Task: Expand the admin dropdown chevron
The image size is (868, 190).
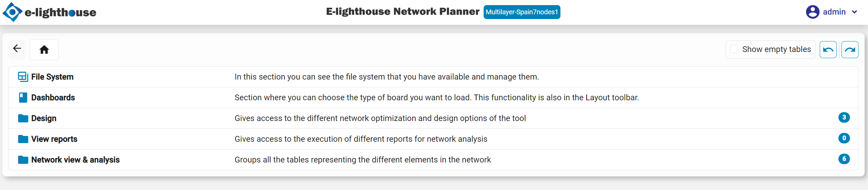Action: click(x=854, y=12)
